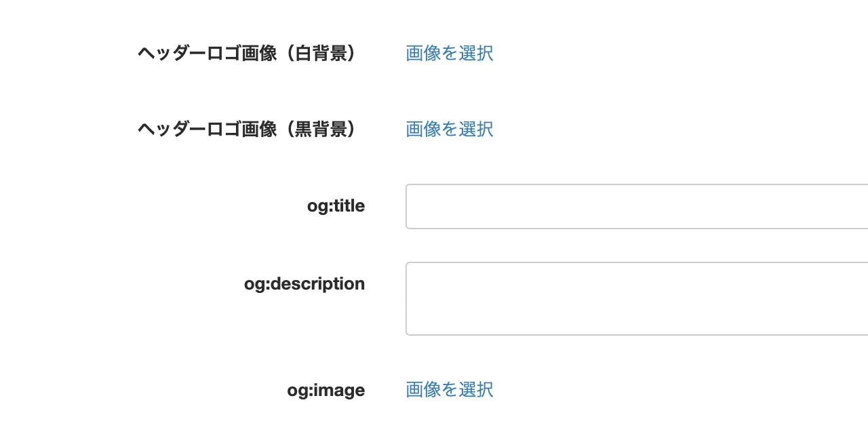This screenshot has width=868, height=434.
Task: Click 画像を選択 link for white background logo
Action: click(449, 53)
